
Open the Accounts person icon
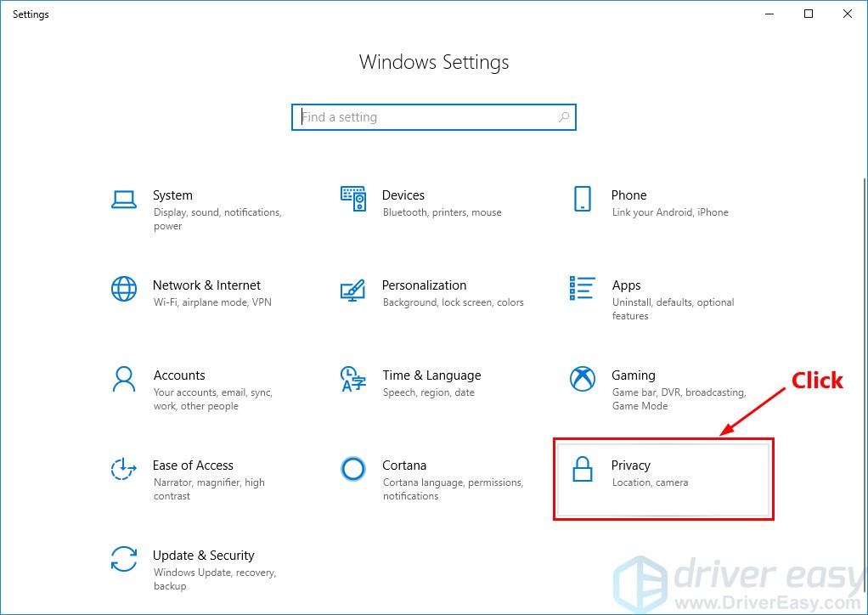pyautogui.click(x=124, y=379)
